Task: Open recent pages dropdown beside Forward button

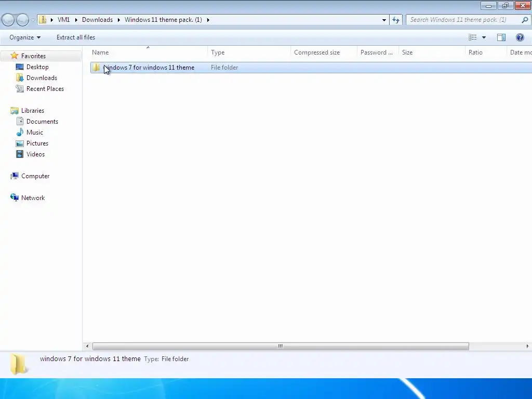Action: [x=33, y=20]
